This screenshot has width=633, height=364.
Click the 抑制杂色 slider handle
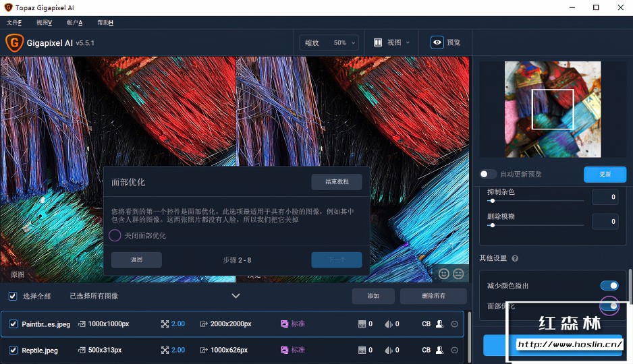coord(492,200)
